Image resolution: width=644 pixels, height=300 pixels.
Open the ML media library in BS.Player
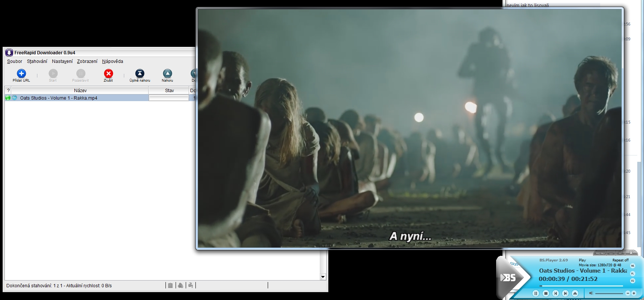pyautogui.click(x=633, y=266)
